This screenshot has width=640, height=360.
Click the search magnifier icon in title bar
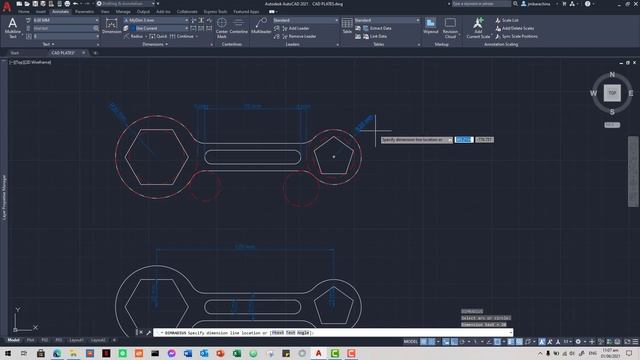pos(516,4)
